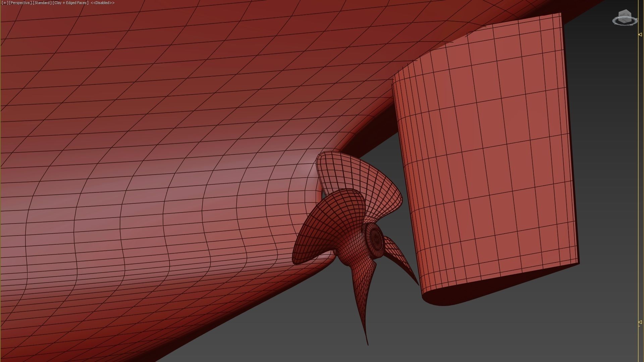644x362 pixels.
Task: Click the upper triangle arrow on right edge
Action: (x=640, y=35)
